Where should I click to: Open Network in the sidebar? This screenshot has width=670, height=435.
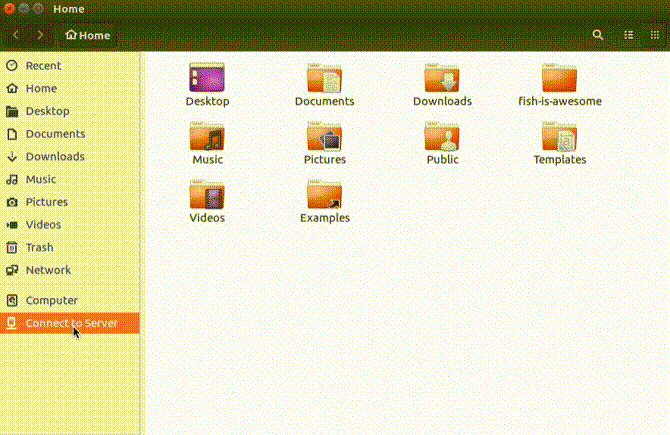[70, 270]
